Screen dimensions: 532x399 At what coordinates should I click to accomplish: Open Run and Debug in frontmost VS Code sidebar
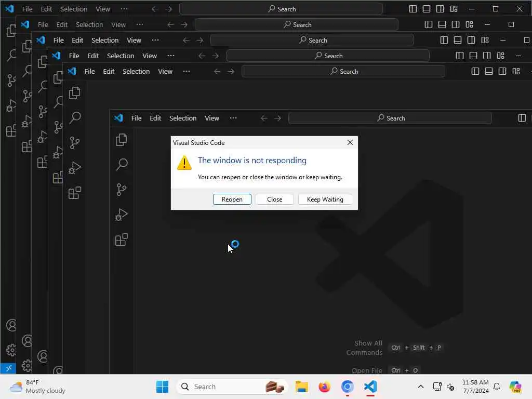pyautogui.click(x=122, y=215)
